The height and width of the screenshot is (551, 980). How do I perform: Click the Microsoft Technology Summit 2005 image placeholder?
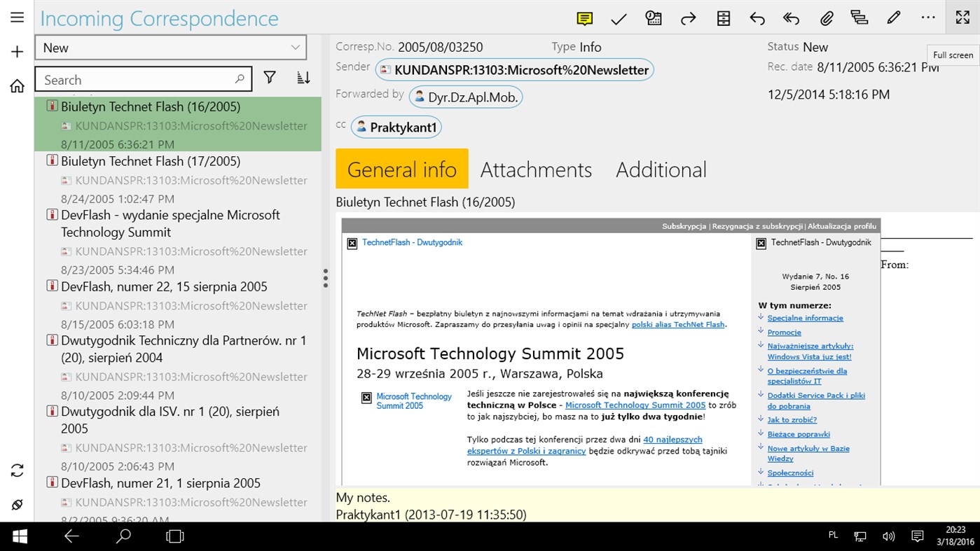[407, 400]
